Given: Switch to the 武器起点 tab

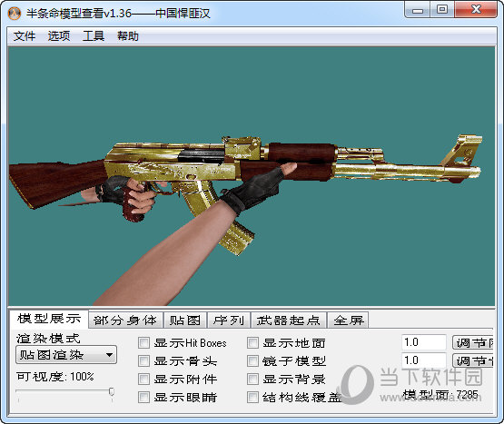Looking at the screenshot, I should coord(289,320).
